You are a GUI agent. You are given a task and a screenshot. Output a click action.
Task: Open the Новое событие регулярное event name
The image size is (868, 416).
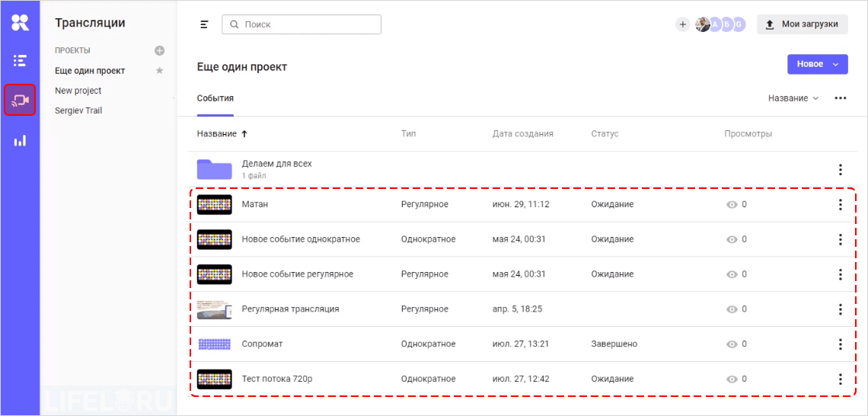pos(297,274)
